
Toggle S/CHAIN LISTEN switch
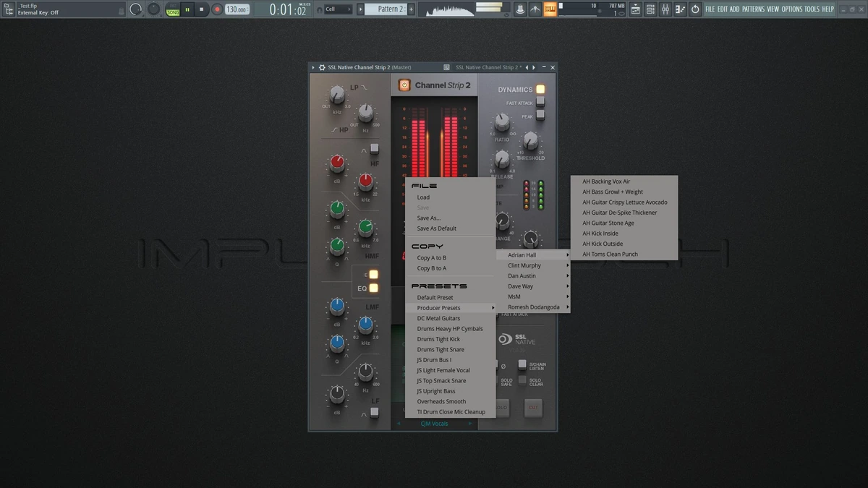point(522,365)
